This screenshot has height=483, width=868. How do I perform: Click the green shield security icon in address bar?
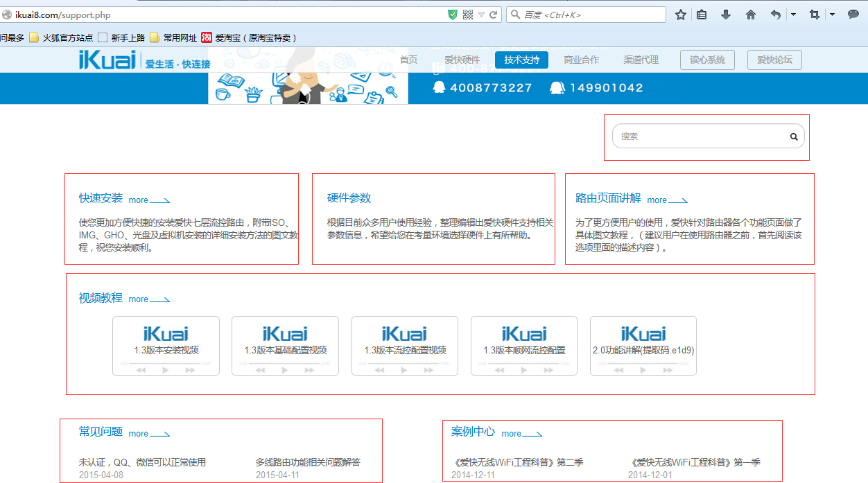click(x=453, y=15)
